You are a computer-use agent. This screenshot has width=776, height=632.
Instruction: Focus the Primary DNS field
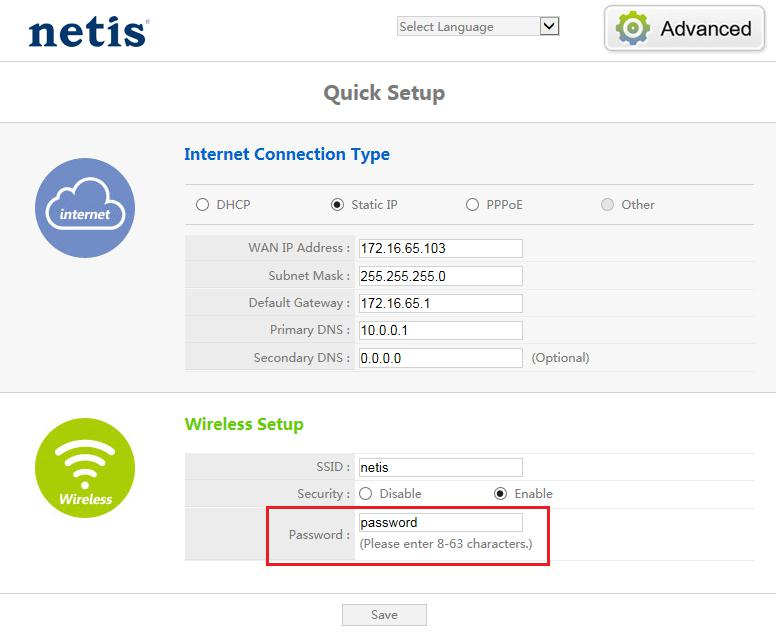tap(440, 330)
